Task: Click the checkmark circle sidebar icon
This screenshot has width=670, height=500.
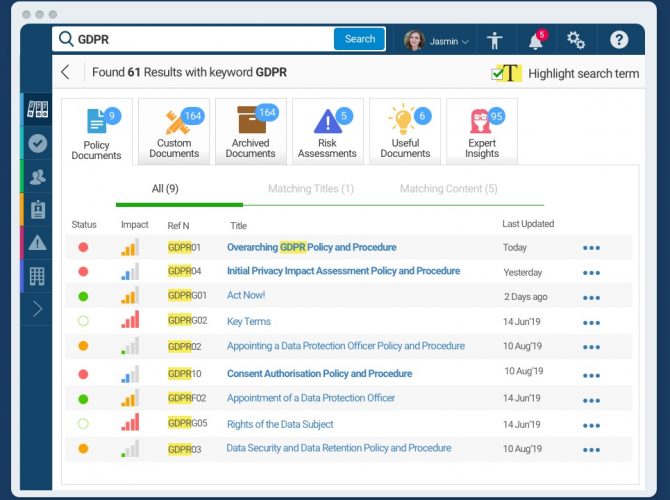Action: pyautogui.click(x=37, y=143)
